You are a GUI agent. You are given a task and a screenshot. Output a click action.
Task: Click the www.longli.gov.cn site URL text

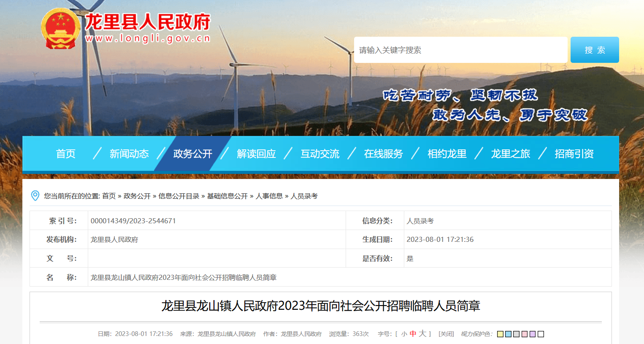(x=148, y=38)
